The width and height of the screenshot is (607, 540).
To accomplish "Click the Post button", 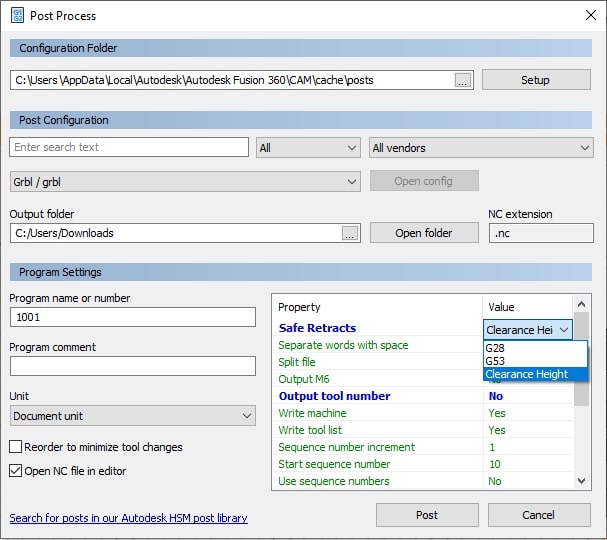I will (x=427, y=515).
